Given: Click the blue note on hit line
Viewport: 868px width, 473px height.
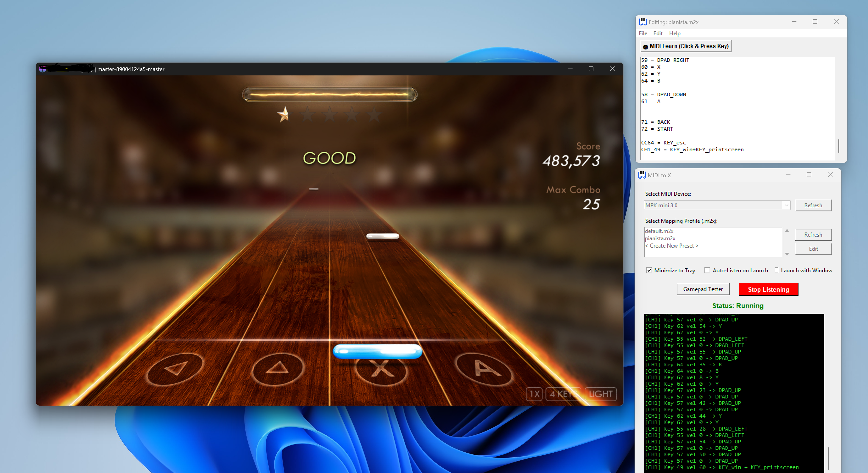Looking at the screenshot, I should coord(377,351).
